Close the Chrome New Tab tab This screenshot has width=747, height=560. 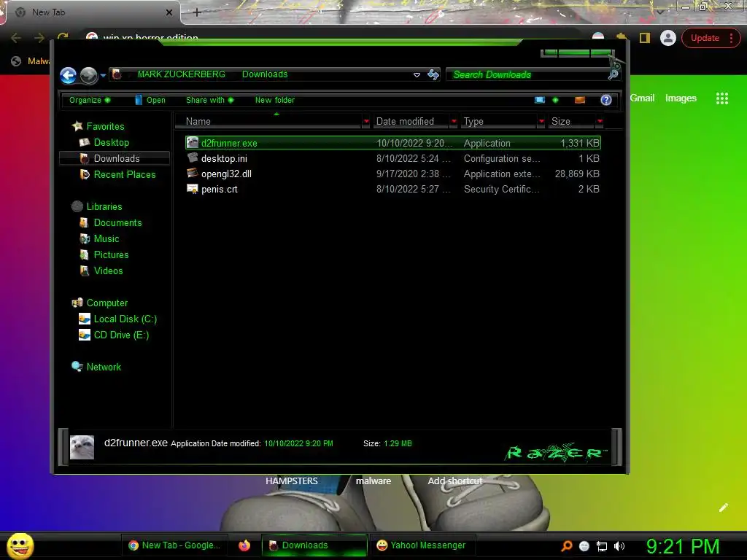(169, 13)
